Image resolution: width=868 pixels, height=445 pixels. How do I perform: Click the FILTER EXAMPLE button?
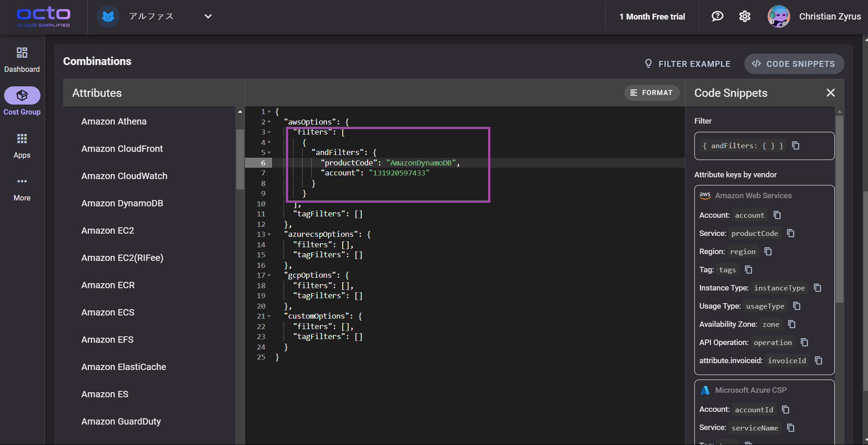(x=687, y=64)
